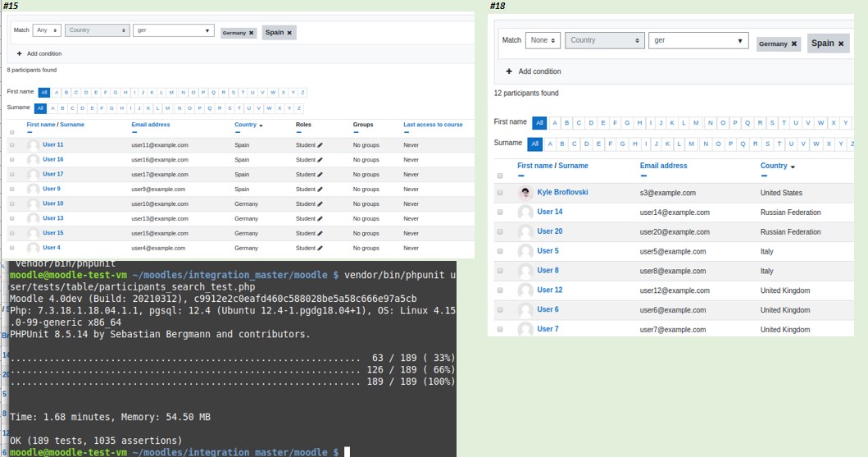Open Country filter type dropdown in #18
Image resolution: width=868 pixels, height=457 pixels.
(x=605, y=40)
